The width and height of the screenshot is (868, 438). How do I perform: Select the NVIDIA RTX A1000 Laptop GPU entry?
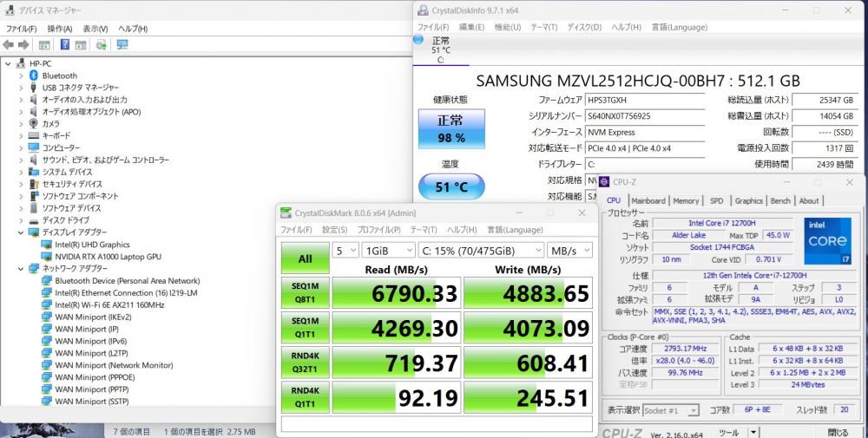(108, 257)
